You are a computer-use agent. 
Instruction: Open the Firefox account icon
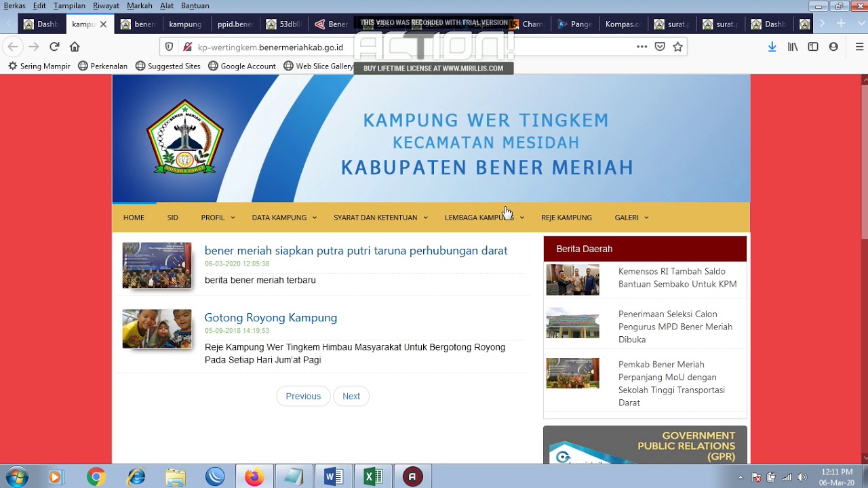[833, 47]
